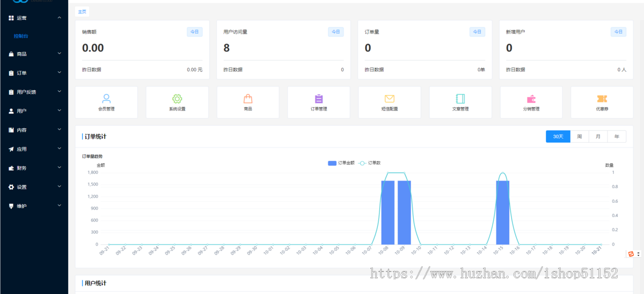This screenshot has height=294, width=644.
Task: Click the 订单 clipboard icon in sidebar
Action: (x=11, y=73)
